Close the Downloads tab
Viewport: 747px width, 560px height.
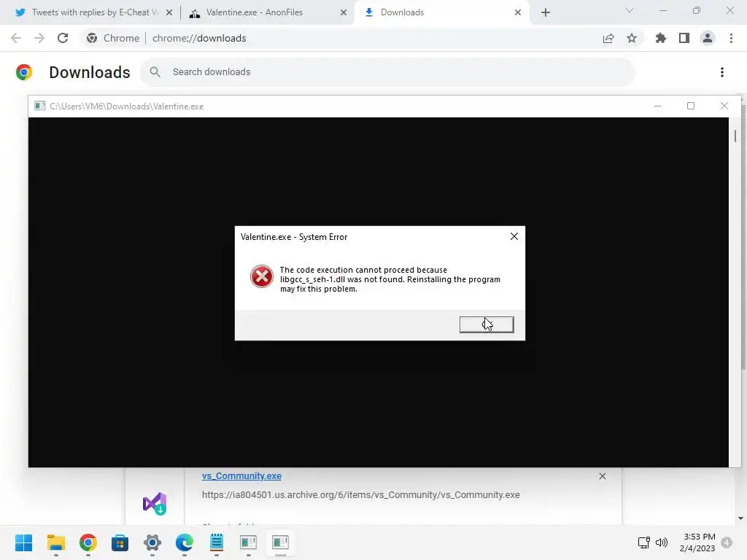point(518,12)
